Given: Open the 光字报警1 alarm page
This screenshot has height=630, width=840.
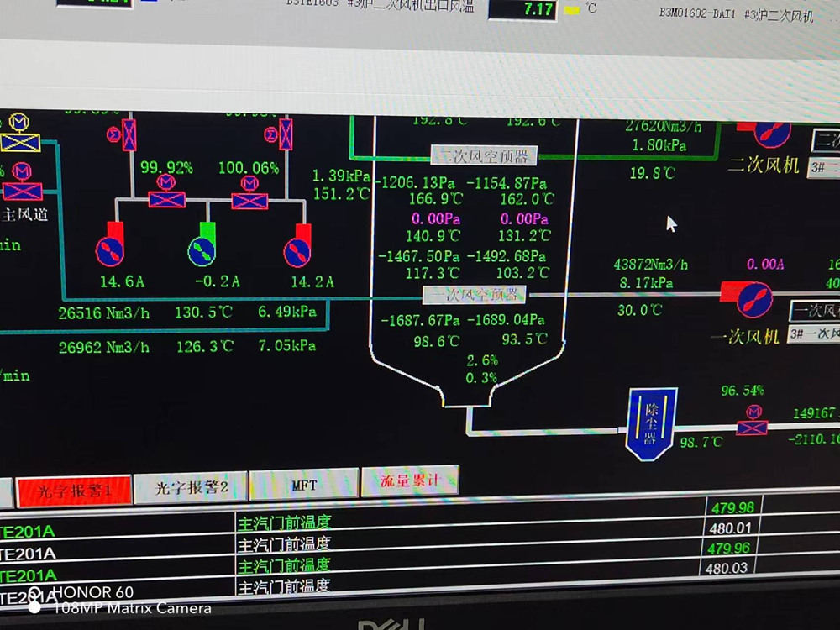Looking at the screenshot, I should (x=74, y=491).
